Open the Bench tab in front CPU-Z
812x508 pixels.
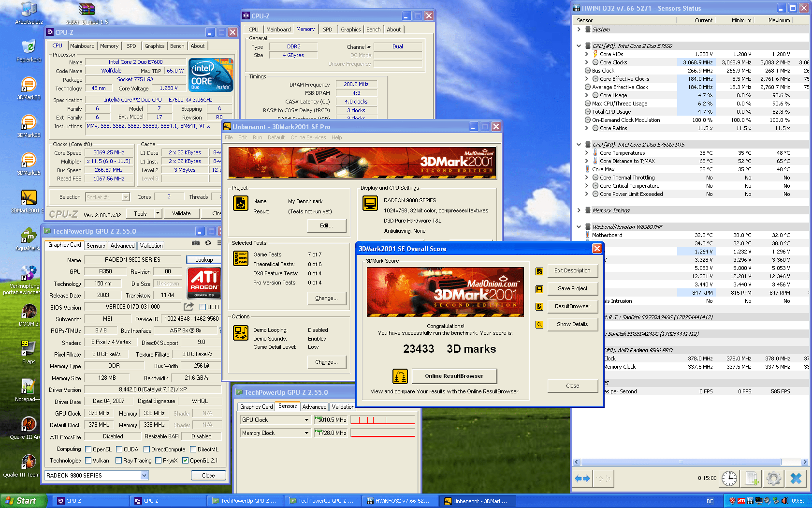point(177,46)
